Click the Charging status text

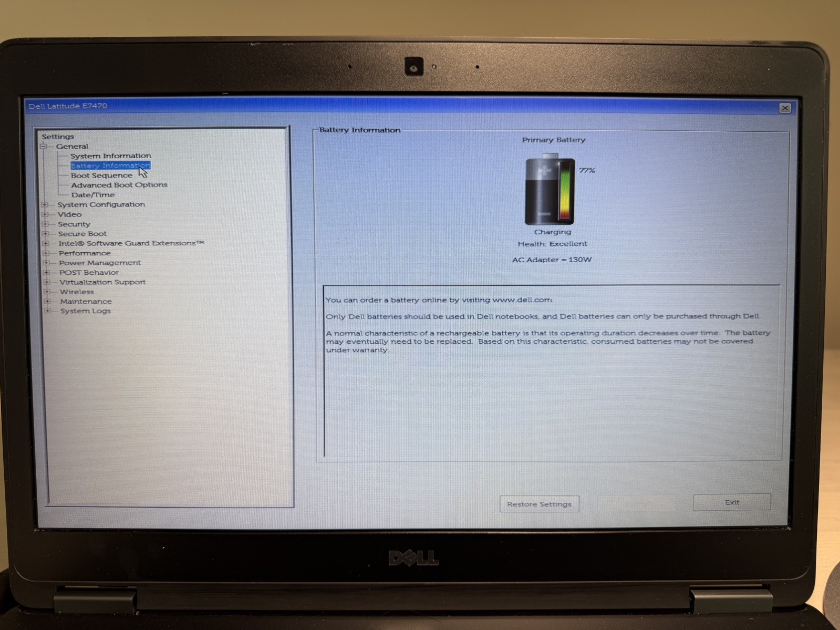point(553,232)
